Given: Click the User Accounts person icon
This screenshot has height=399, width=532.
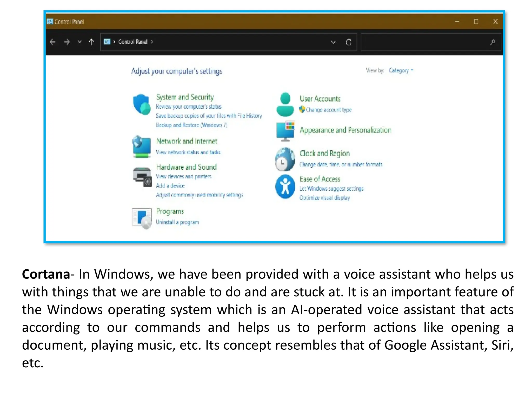Looking at the screenshot, I should click(x=285, y=104).
